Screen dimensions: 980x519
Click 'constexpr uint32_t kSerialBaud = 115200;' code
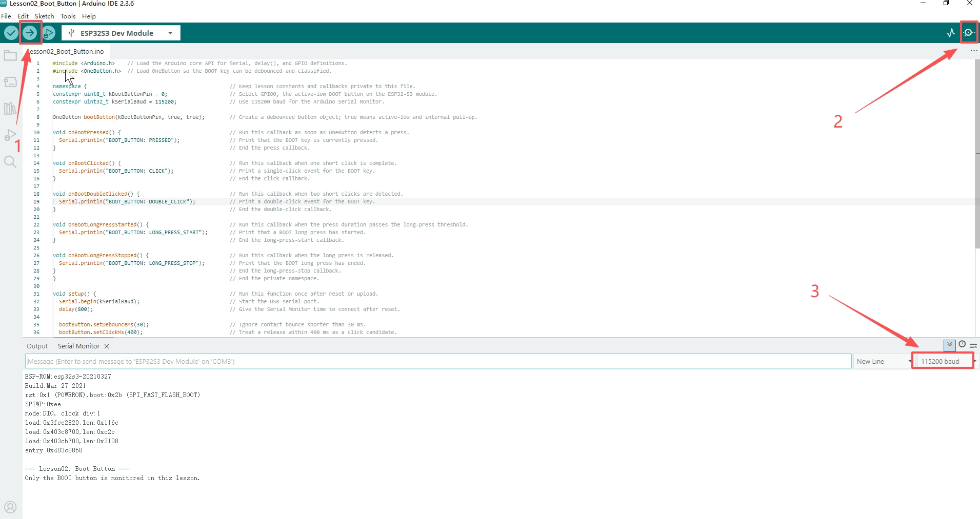[x=114, y=102]
